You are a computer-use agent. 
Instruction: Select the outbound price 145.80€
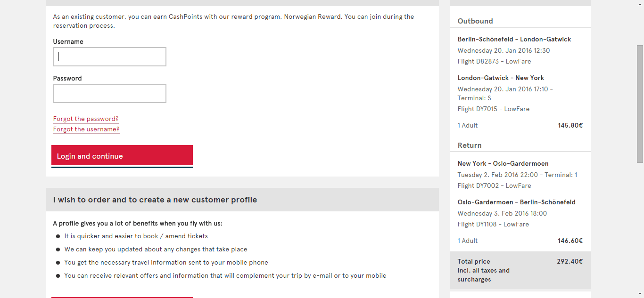[x=570, y=126]
